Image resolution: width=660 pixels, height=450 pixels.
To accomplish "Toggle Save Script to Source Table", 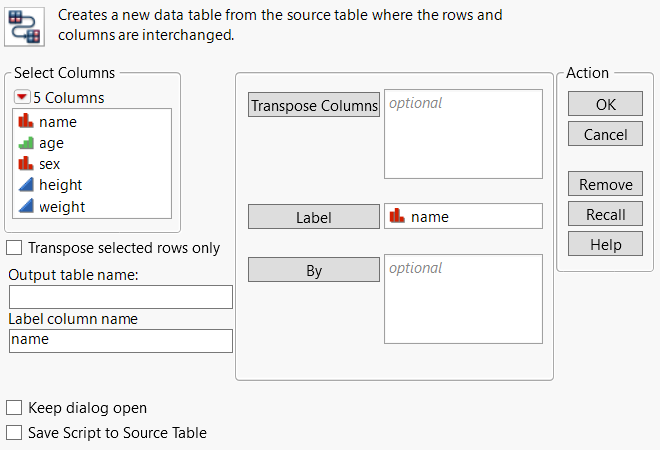I will pyautogui.click(x=15, y=433).
